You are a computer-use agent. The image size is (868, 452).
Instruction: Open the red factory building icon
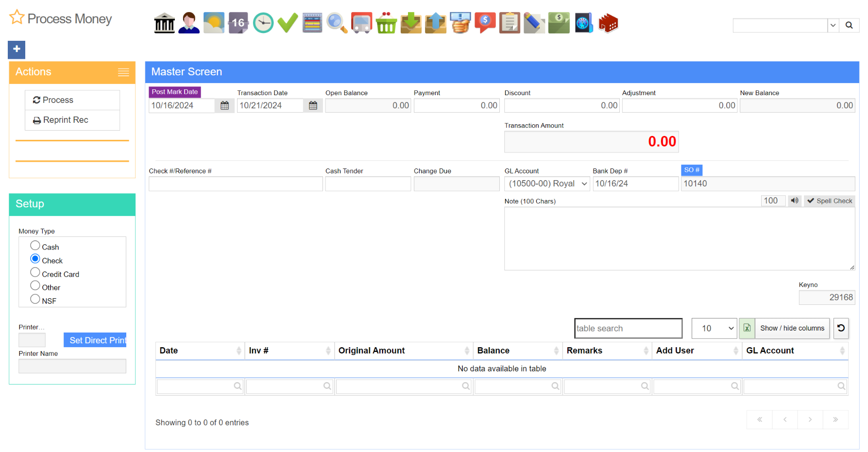point(608,23)
